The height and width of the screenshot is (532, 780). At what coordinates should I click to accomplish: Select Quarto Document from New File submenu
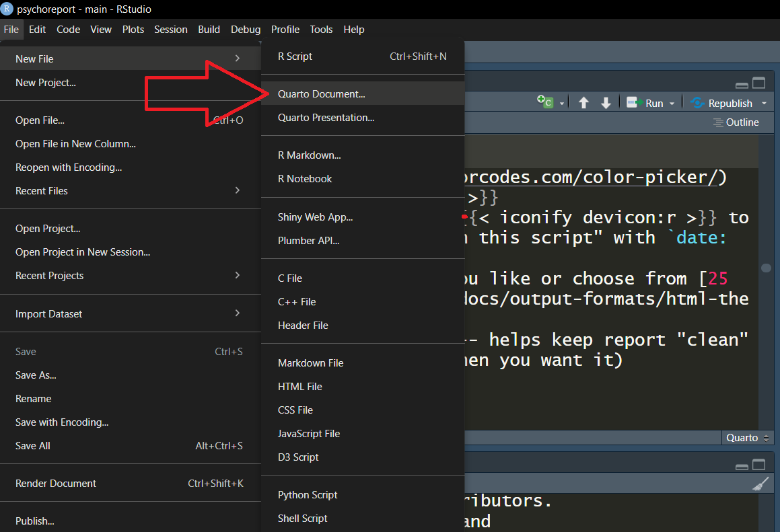point(322,94)
